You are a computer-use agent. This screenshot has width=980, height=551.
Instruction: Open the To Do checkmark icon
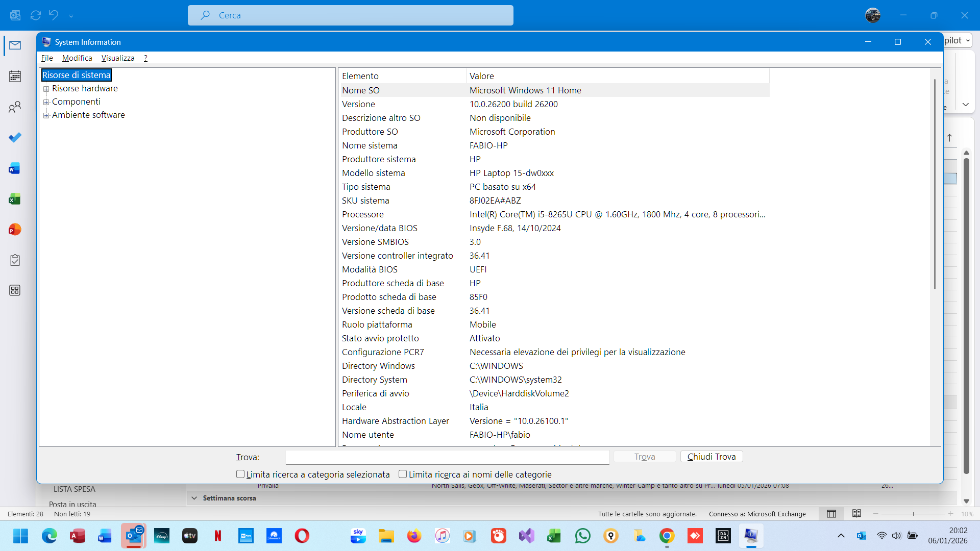point(15,138)
